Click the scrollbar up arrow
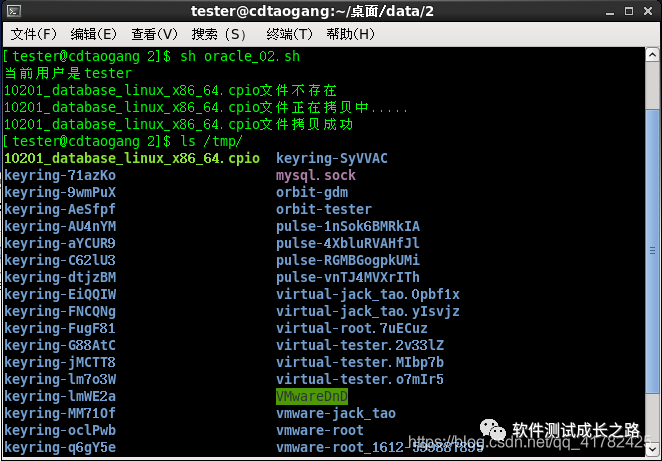Screen dimensions: 662x461 [652, 55]
